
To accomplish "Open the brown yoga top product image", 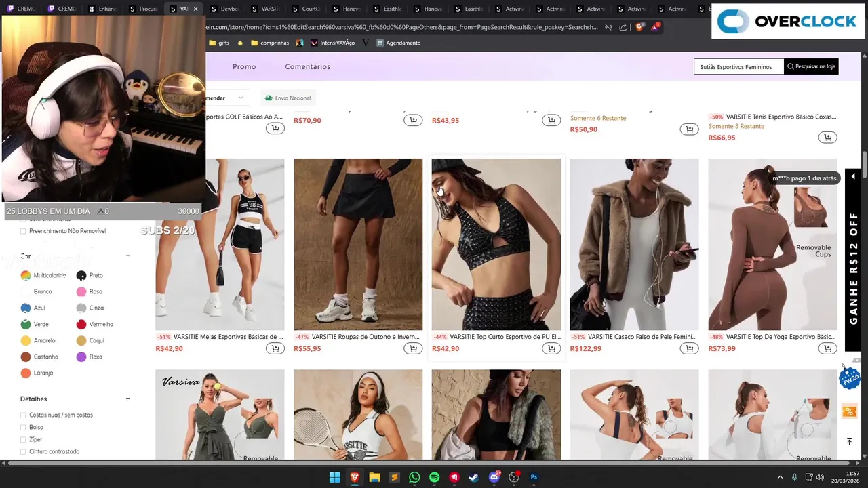I will tap(772, 244).
